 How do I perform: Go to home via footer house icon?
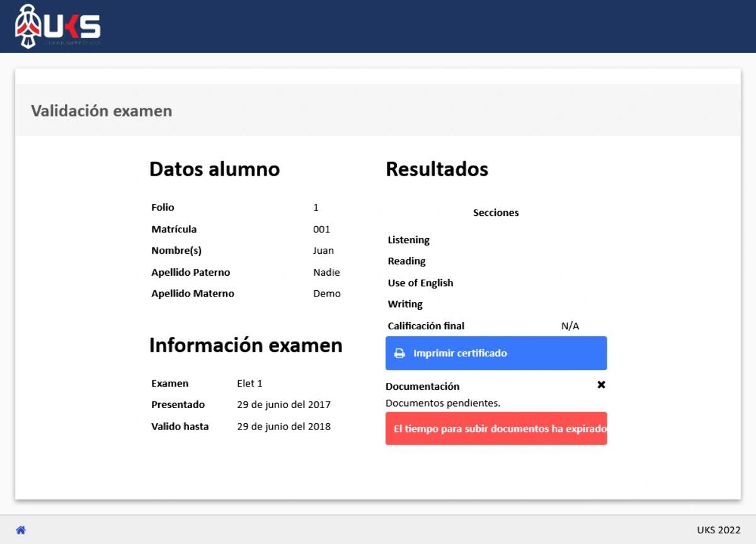21,530
